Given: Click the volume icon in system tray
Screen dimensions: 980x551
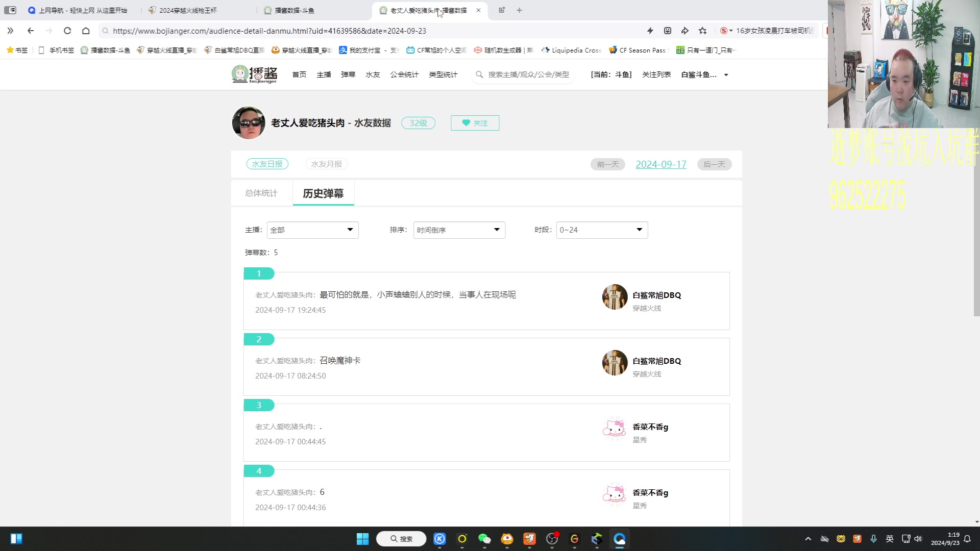Looking at the screenshot, I should point(918,539).
